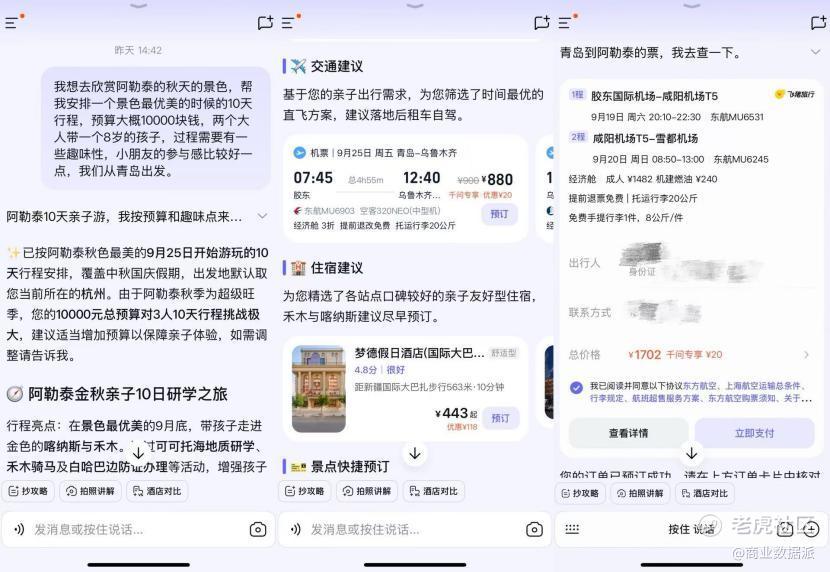
Task: Click the 飞猪旅行 logo on the order card
Action: [x=795, y=94]
